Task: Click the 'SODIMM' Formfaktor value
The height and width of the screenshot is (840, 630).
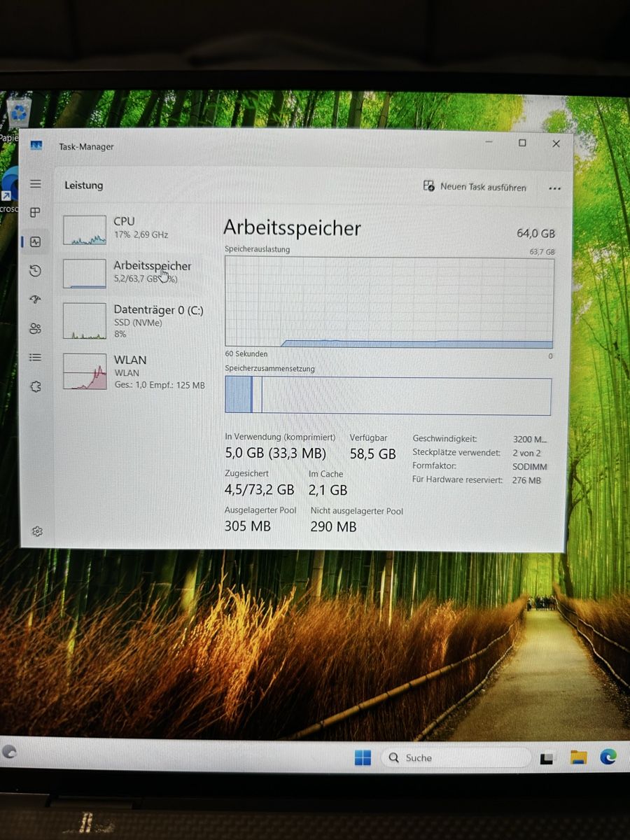Action: 530,467
